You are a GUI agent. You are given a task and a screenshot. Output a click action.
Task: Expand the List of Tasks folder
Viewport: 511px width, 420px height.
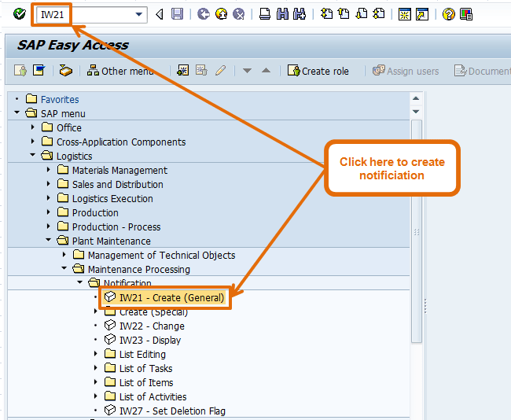pos(95,368)
